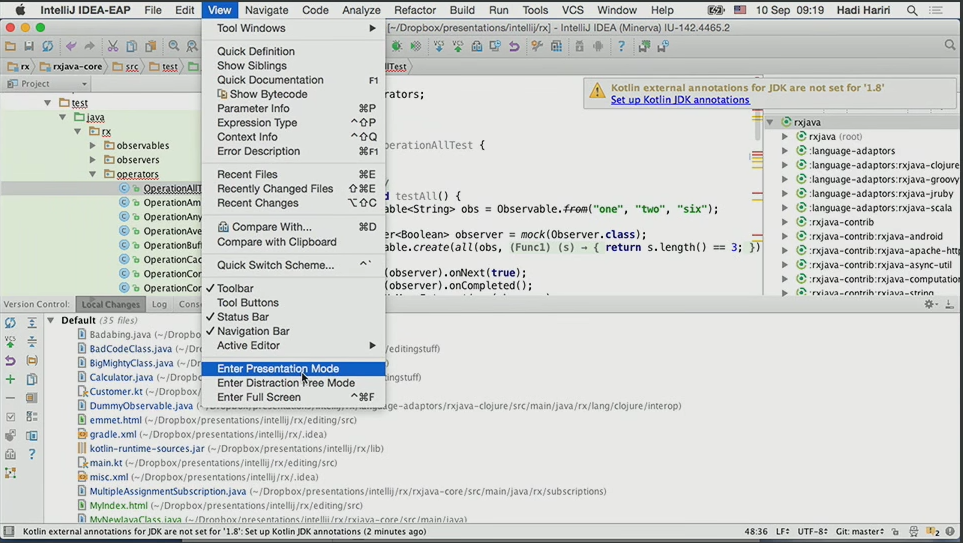Toggle Navigation Bar in View menu
The width and height of the screenshot is (963, 543).
[x=294, y=330]
